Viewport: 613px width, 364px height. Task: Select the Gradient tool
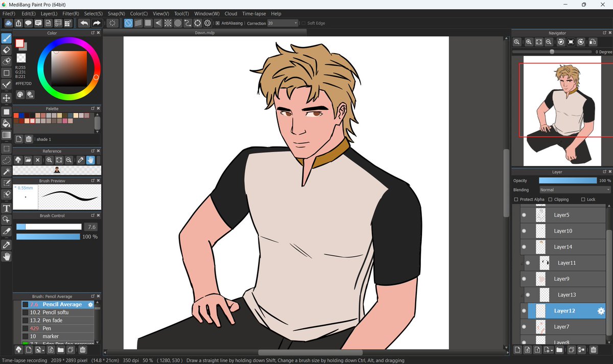coord(6,135)
